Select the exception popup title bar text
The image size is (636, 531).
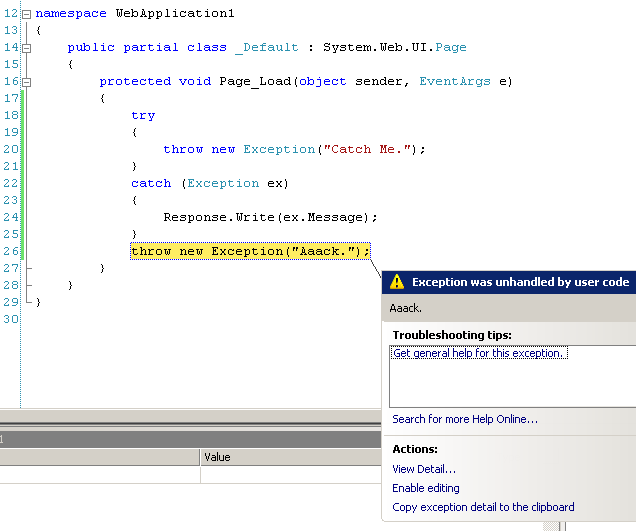coord(520,282)
